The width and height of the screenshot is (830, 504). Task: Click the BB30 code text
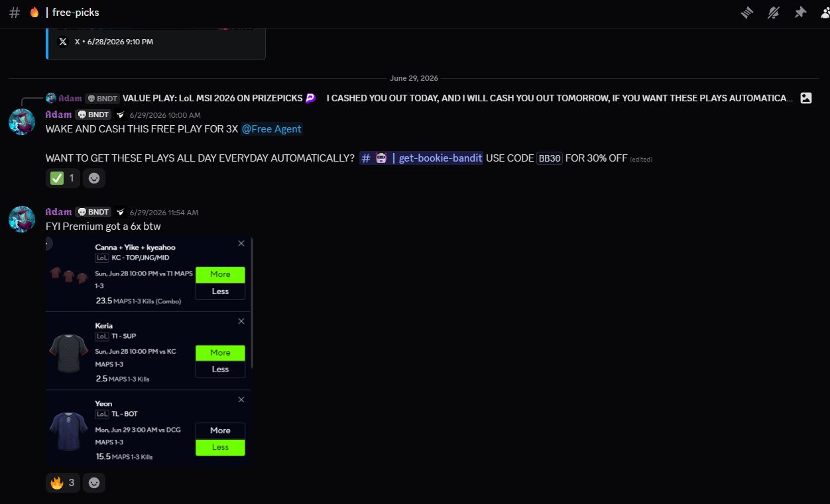click(x=550, y=158)
